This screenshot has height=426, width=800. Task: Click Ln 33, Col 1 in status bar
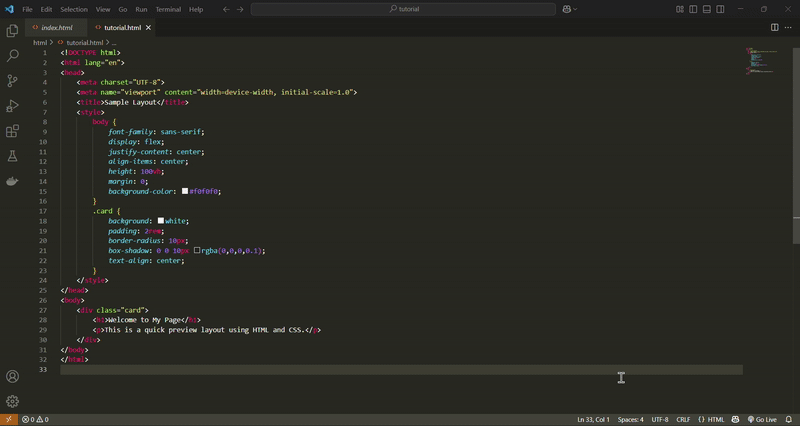click(x=593, y=420)
